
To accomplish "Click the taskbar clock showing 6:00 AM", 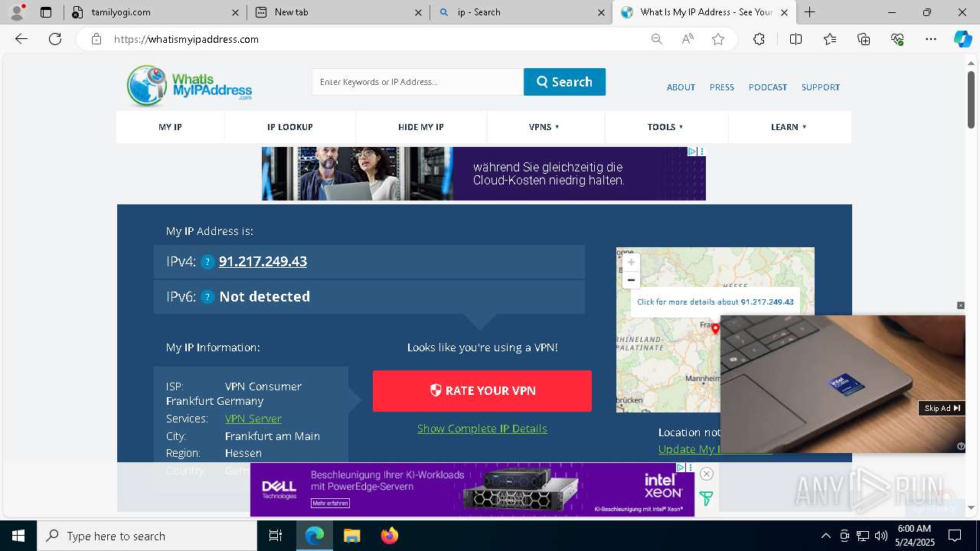I will [x=914, y=536].
